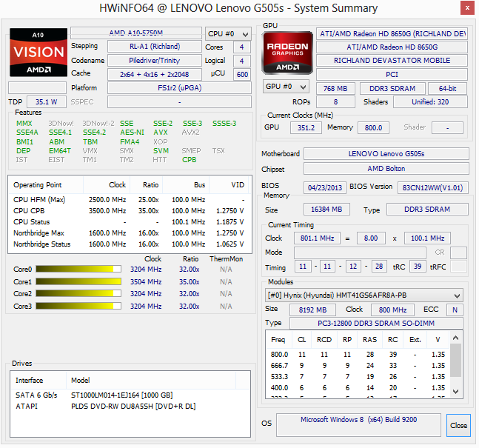
Task: Click the OS field Microsoft Windows 8 (x64)
Action: (358, 425)
